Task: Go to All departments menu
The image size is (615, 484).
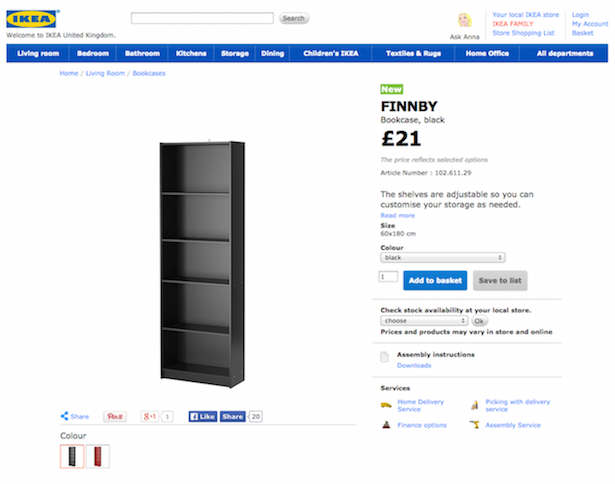Action: tap(564, 53)
